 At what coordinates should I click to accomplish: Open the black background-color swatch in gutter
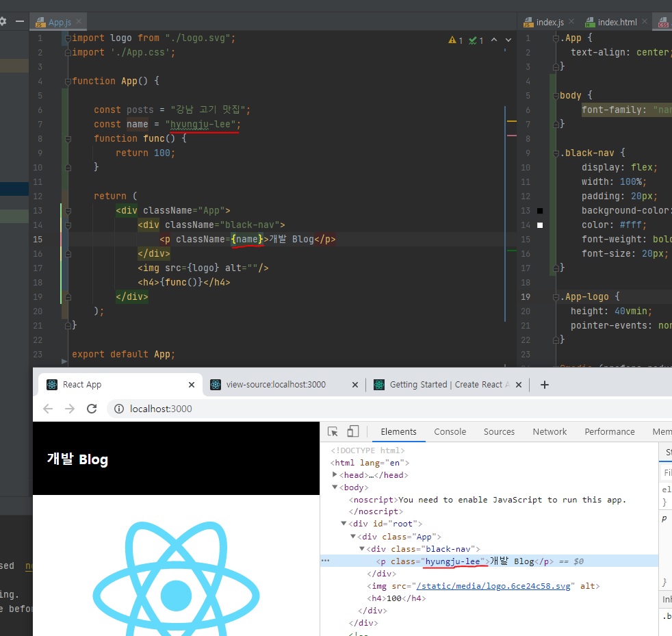coord(540,211)
